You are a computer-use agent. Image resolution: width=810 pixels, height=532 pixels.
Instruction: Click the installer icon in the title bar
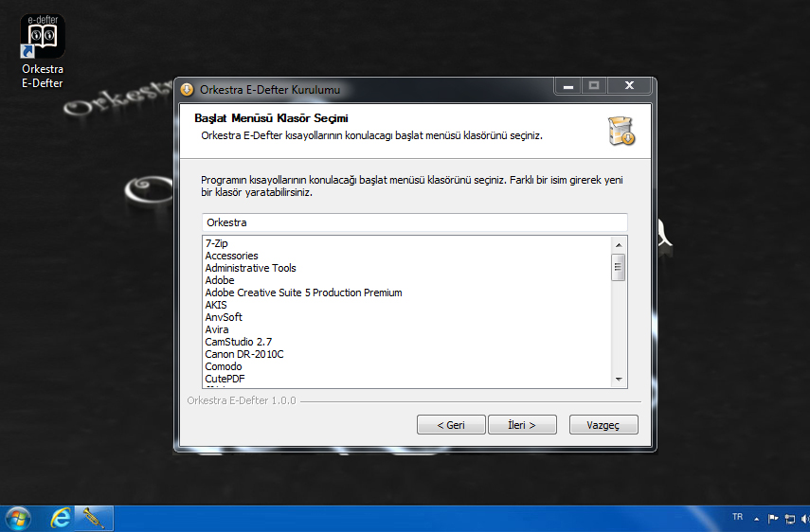pyautogui.click(x=187, y=90)
